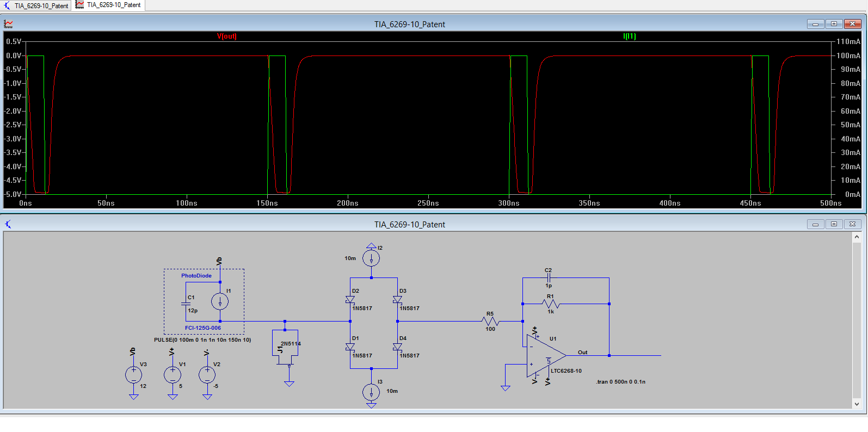Click feedback resistor R1 symbol

click(551, 304)
